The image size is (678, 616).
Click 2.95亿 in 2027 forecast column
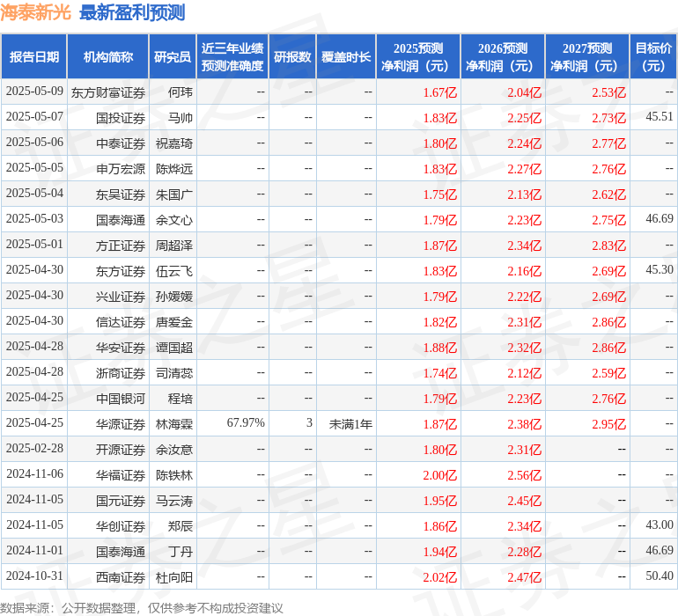(x=608, y=423)
